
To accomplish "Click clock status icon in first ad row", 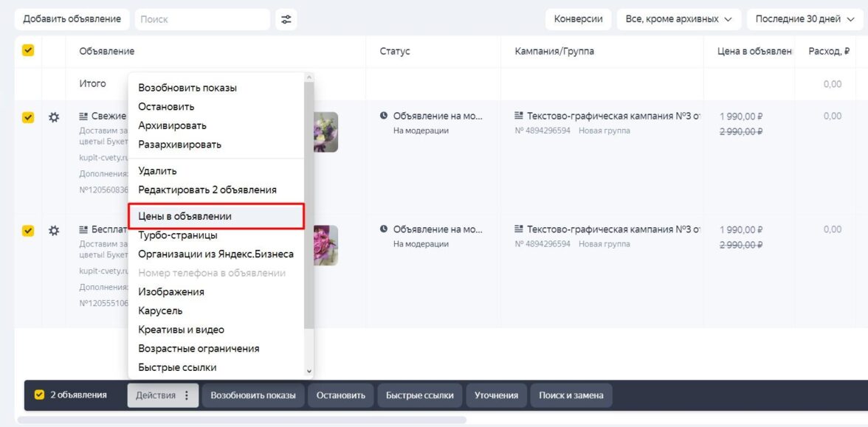I will pyautogui.click(x=384, y=116).
